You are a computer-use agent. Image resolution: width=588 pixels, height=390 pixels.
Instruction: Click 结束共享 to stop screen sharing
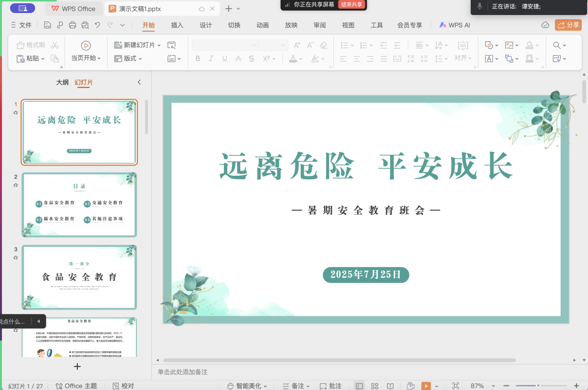click(352, 5)
